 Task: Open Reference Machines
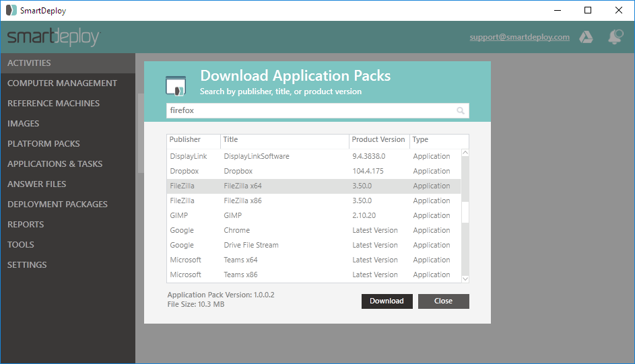68,104
